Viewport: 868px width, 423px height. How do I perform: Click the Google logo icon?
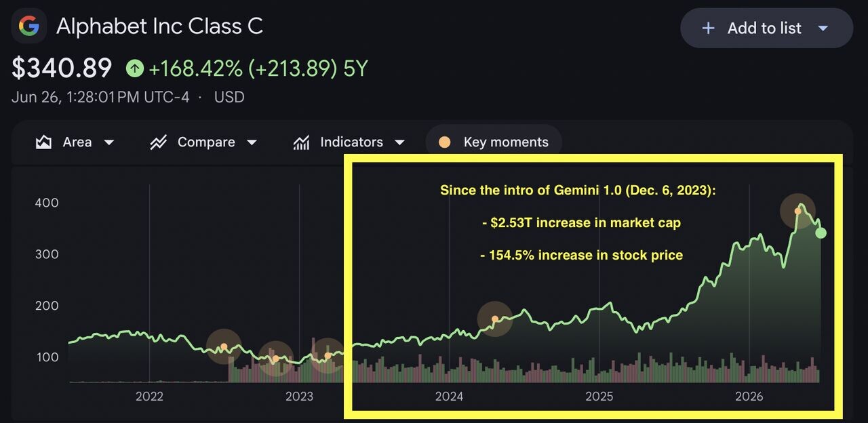[28, 26]
